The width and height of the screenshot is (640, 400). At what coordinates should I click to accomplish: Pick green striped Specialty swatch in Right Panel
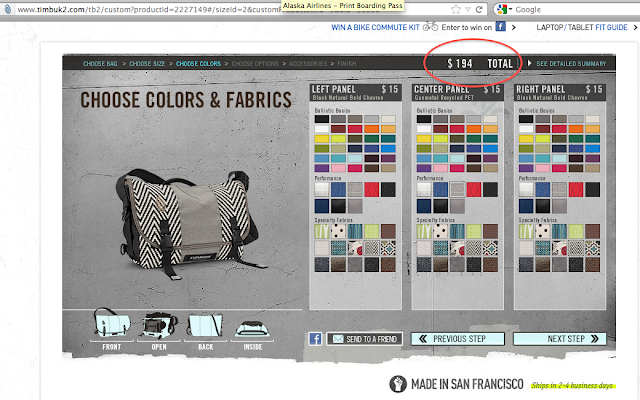(x=526, y=231)
